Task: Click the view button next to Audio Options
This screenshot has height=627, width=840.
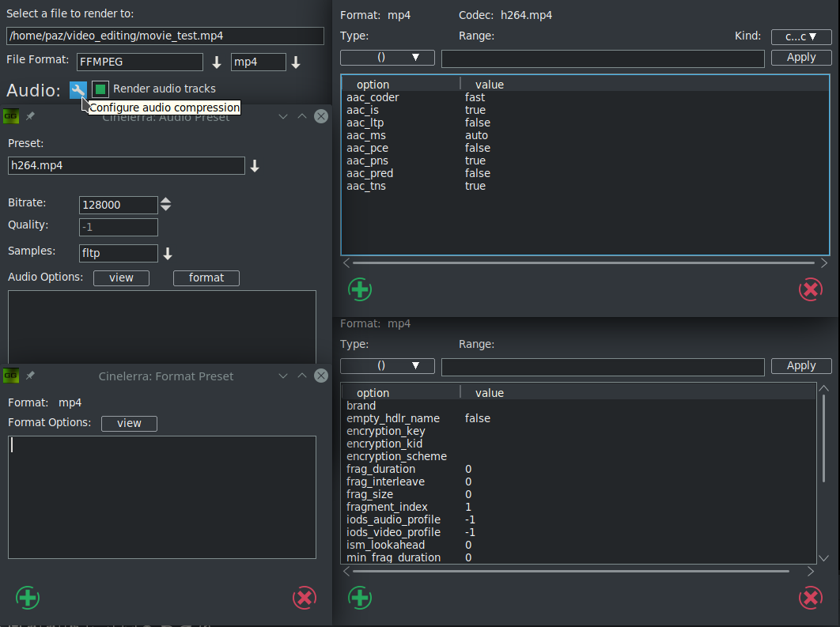Action: [x=120, y=278]
